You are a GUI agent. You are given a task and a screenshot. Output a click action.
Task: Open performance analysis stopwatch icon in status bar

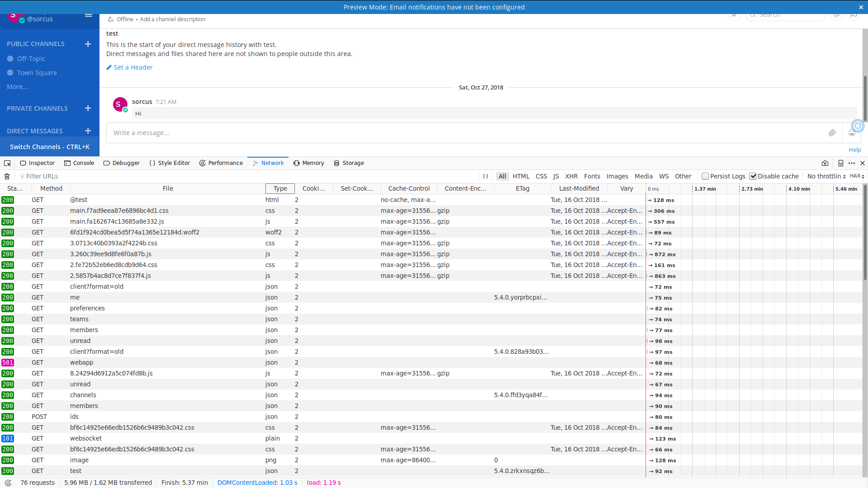8,483
